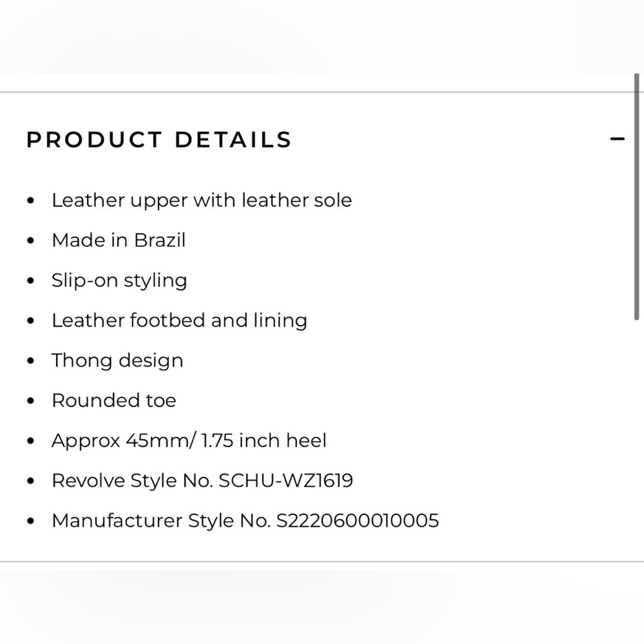
Task: Select the bullet icon before Made in Brazil
Action: [30, 240]
